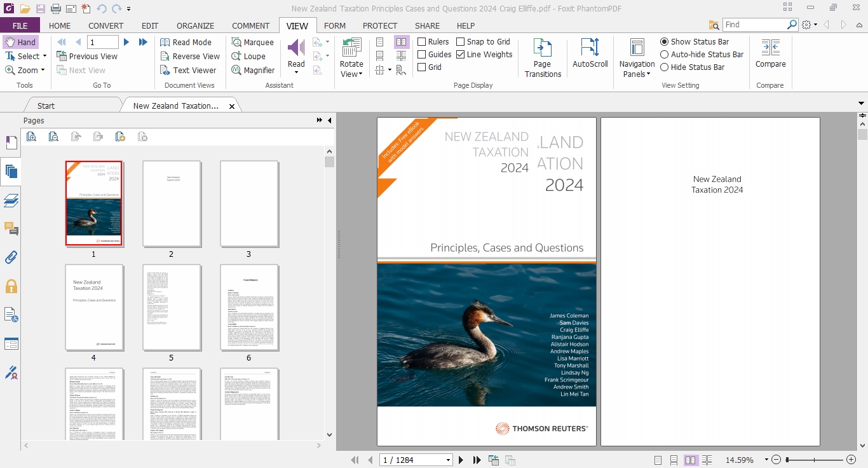Undo using quick access toolbar arrow
868x468 pixels.
pos(102,9)
